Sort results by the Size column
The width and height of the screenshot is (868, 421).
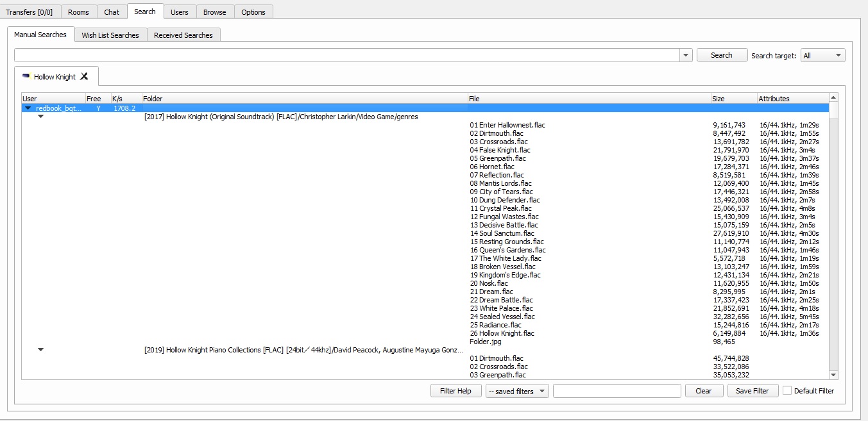(734, 99)
